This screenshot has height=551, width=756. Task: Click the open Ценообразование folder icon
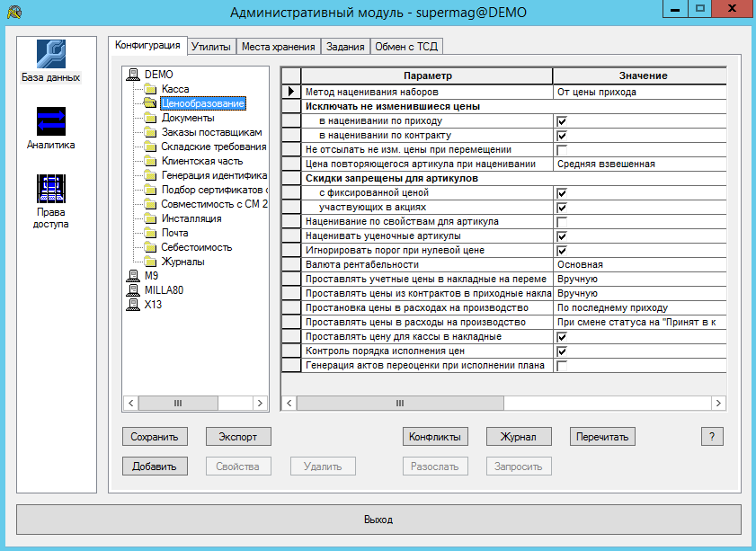(x=150, y=103)
